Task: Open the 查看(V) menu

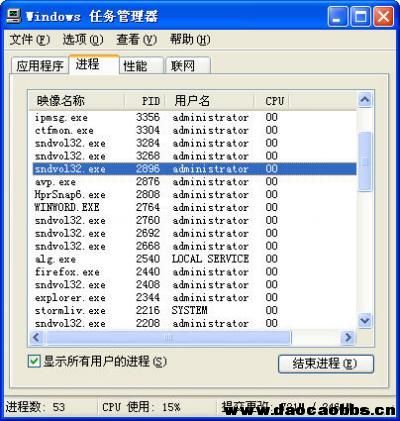Action: tap(136, 40)
